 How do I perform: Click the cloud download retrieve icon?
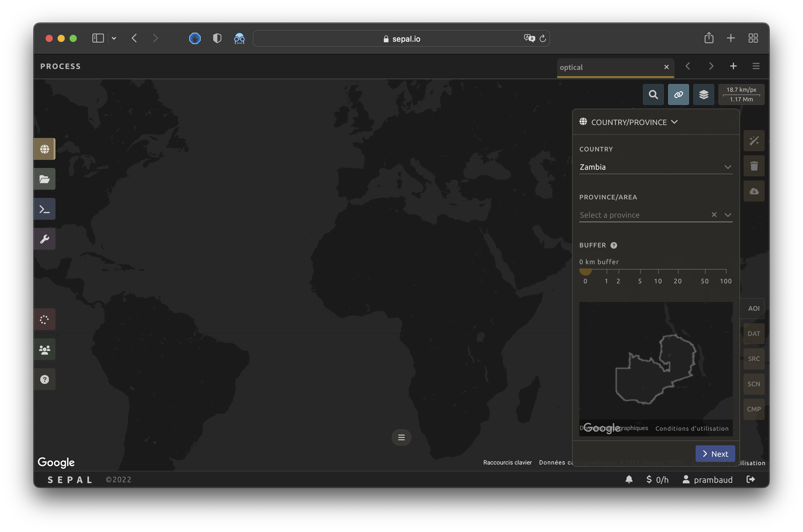754,191
